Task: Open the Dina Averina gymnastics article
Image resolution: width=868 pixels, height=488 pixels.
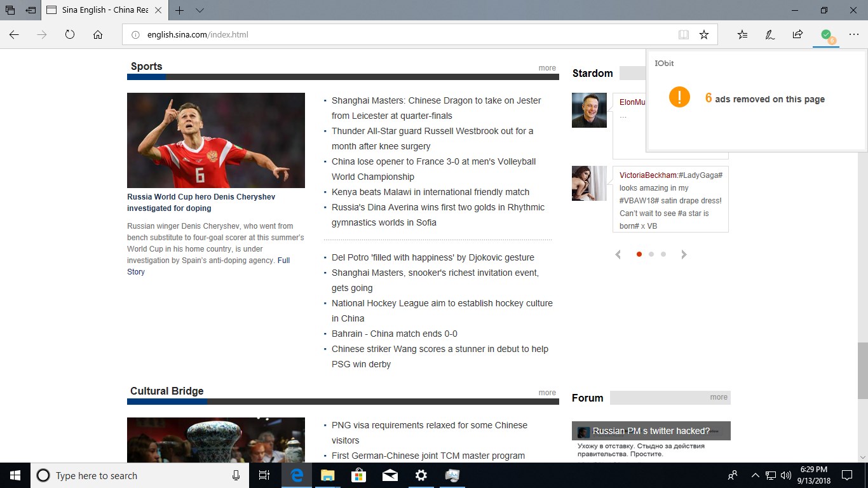Action: 438,215
